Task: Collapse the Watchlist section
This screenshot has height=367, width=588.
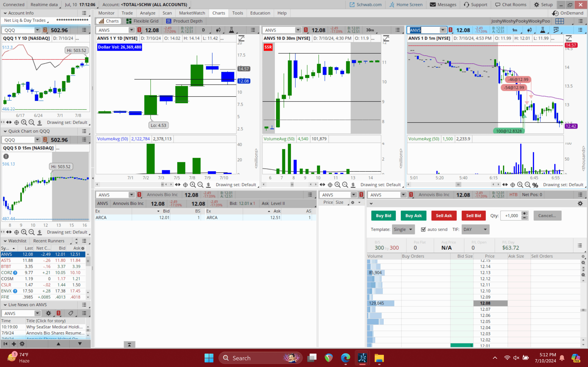Action: click(5, 241)
